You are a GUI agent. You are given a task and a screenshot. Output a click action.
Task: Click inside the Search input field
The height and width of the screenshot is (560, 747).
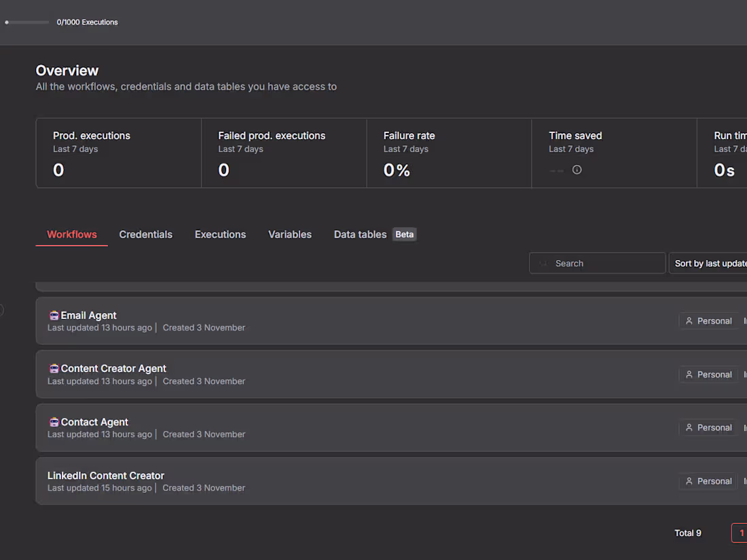[x=598, y=263]
